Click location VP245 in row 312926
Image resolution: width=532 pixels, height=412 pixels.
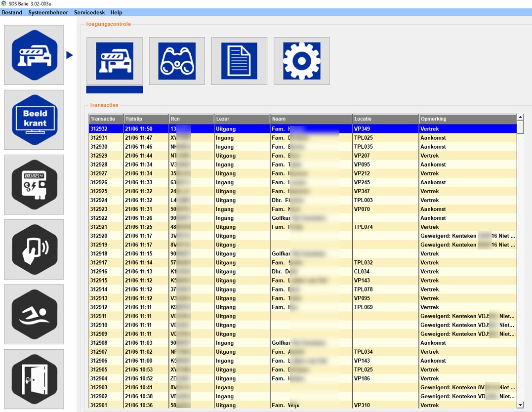362,182
